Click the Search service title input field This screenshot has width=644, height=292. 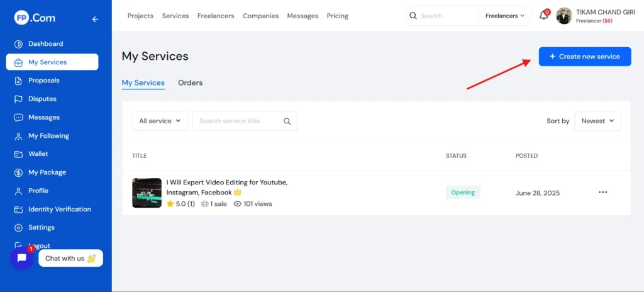pos(238,121)
